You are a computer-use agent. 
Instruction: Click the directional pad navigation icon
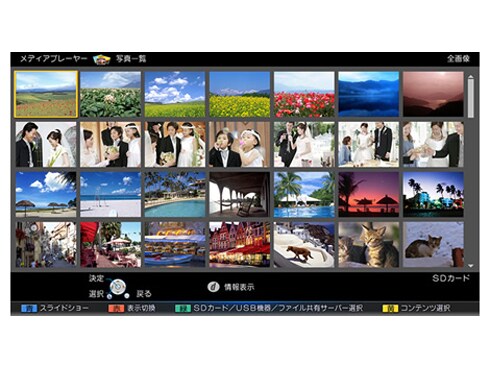pyautogui.click(x=118, y=287)
